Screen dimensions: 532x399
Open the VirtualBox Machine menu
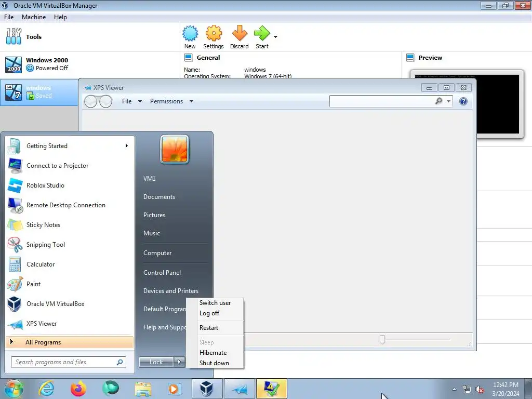[34, 17]
